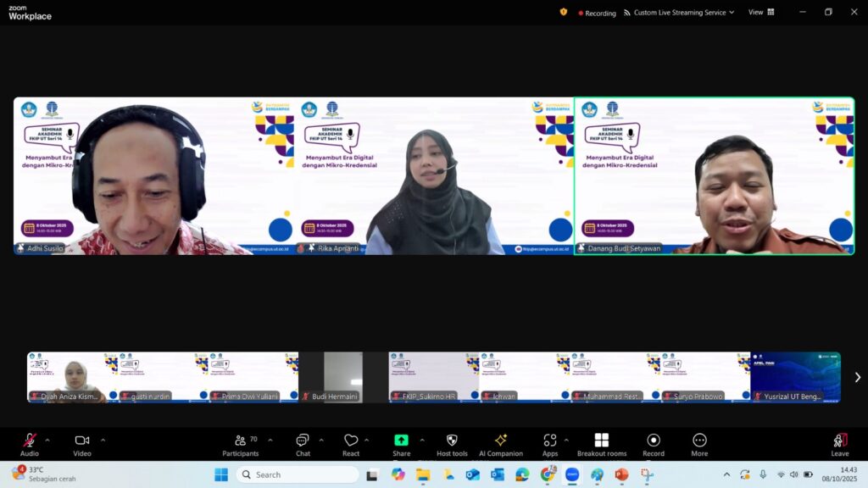Screen dimensions: 868x488
Task: Expand audio options arrow next to Audio
Action: click(x=47, y=440)
